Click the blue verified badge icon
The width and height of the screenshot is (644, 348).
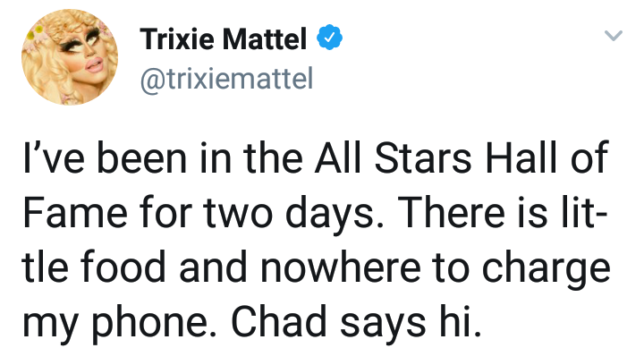pyautogui.click(x=329, y=38)
